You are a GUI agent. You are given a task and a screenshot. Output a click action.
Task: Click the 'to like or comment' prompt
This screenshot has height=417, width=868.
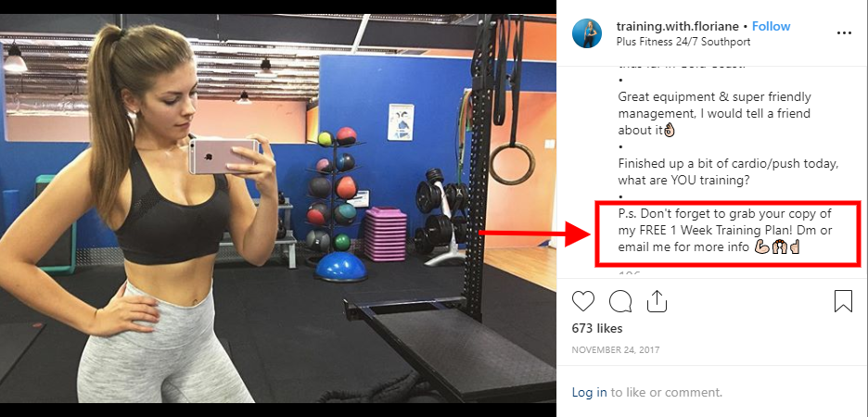667,393
